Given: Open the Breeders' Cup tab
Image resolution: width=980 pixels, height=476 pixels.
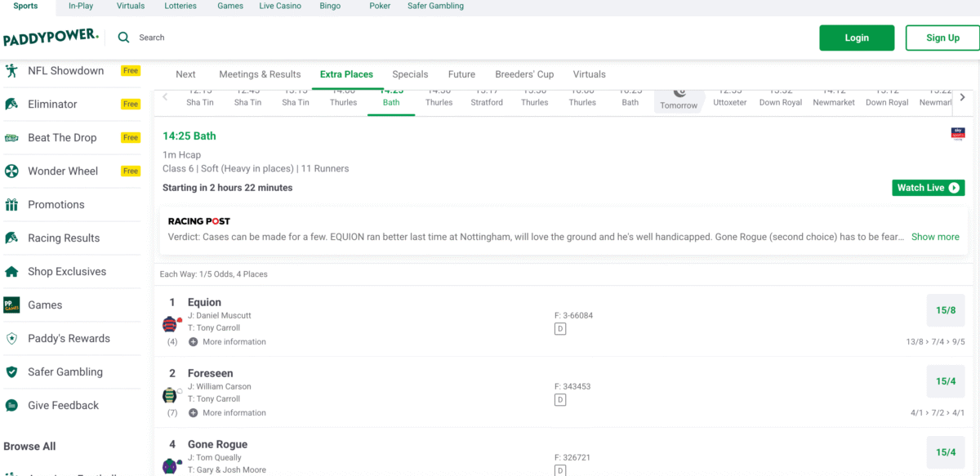Looking at the screenshot, I should click(x=524, y=74).
